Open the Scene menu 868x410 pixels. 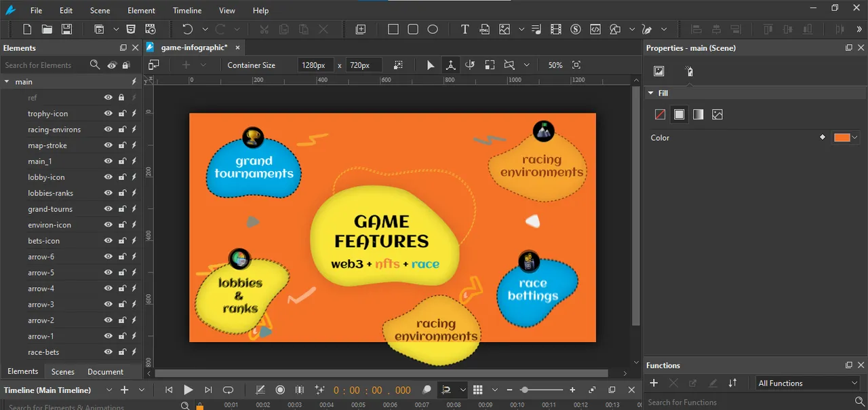[100, 10]
